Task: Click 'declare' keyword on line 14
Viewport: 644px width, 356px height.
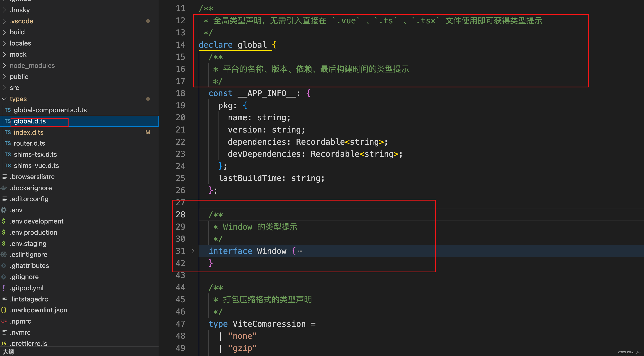Action: [x=216, y=45]
